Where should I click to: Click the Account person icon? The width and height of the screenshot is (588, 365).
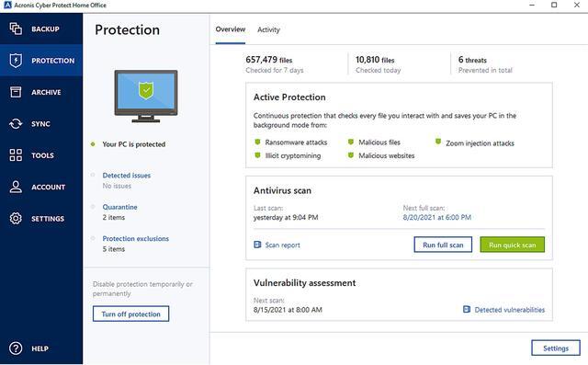16,187
